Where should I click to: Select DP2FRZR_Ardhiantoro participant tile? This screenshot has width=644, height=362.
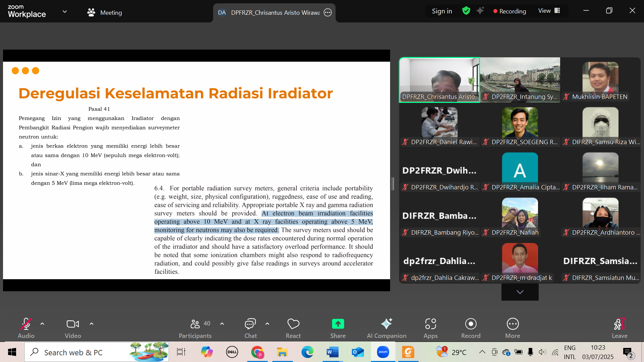point(600,216)
